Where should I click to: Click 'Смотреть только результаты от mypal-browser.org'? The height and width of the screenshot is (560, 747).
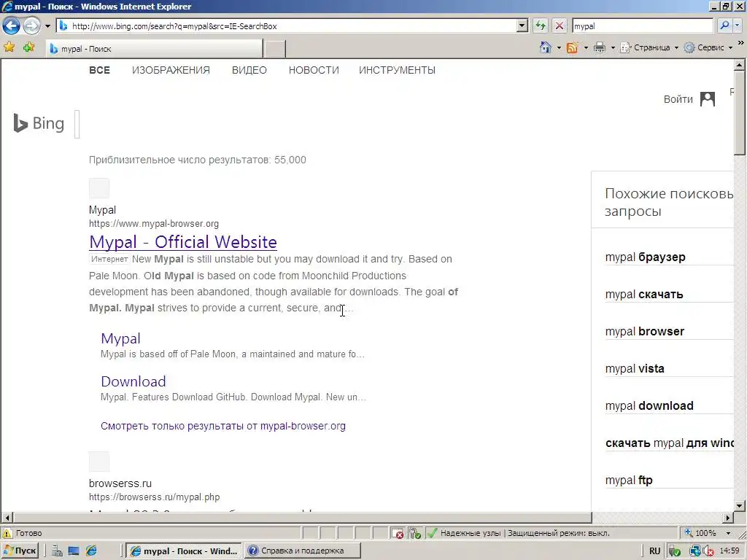pyautogui.click(x=223, y=426)
